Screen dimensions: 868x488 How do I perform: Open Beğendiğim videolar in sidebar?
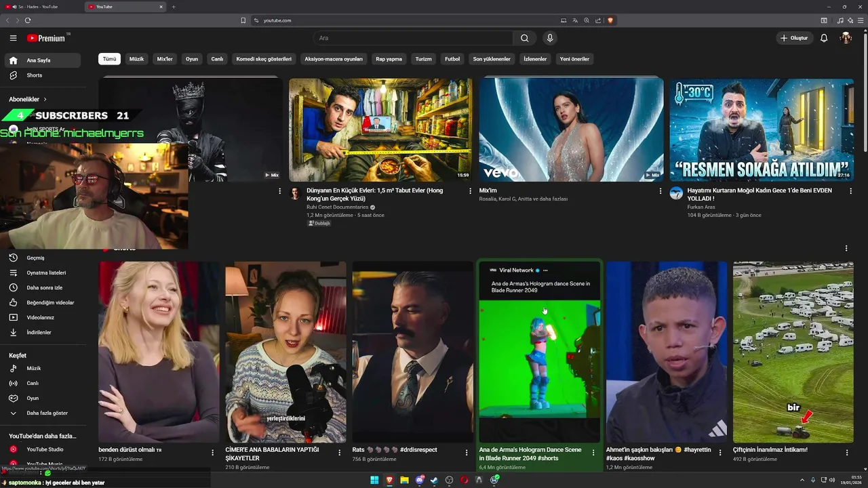(43, 302)
